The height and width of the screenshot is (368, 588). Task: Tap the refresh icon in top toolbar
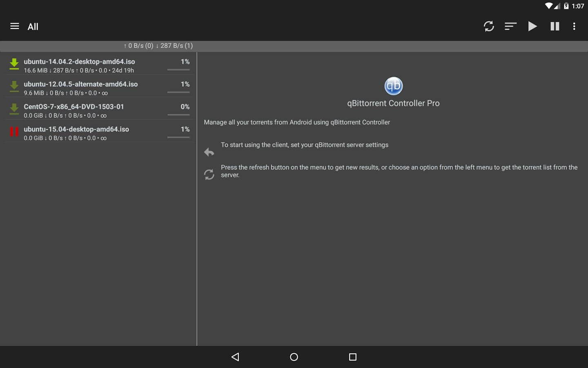coord(489,26)
